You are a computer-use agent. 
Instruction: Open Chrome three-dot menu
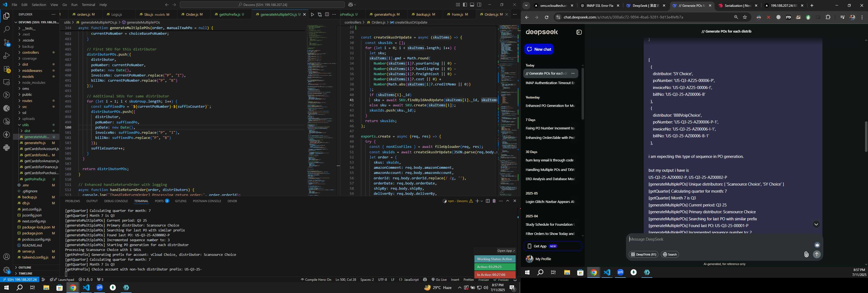(862, 17)
